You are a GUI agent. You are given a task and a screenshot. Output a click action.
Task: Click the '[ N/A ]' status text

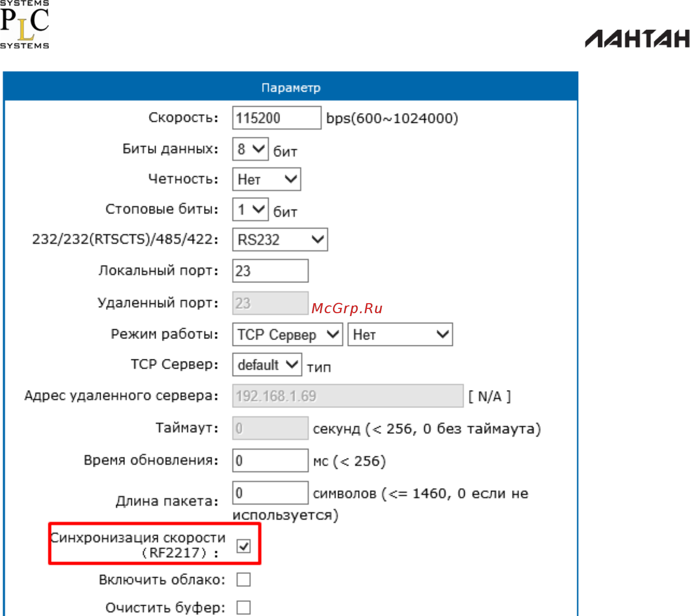pos(489,396)
